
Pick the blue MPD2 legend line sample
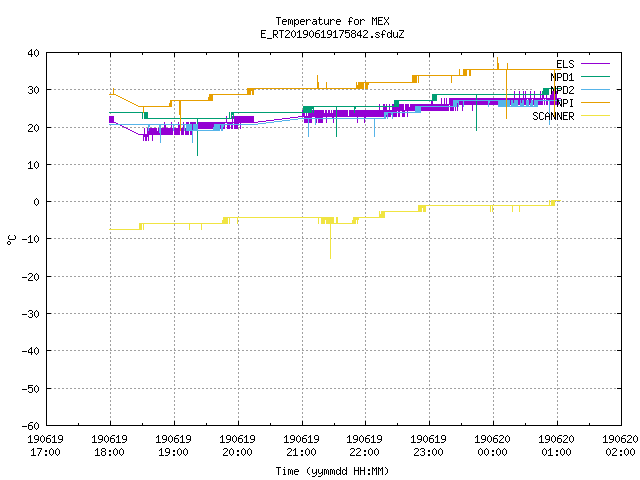(x=595, y=90)
